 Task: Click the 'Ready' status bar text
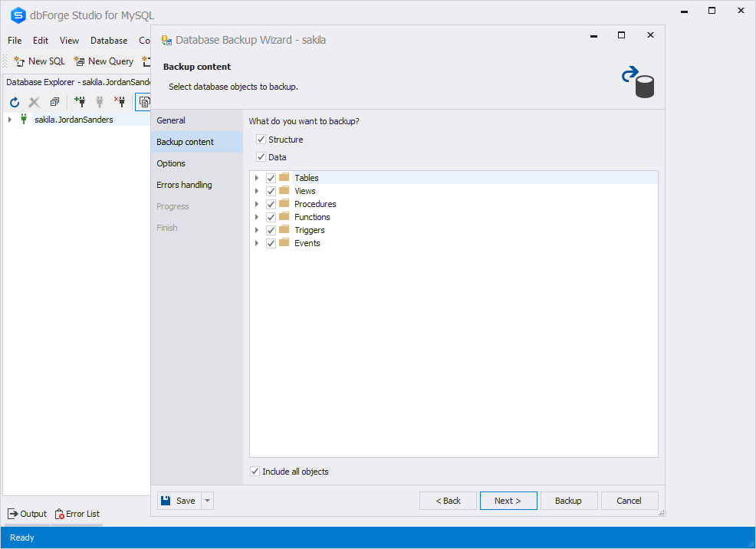(22, 537)
